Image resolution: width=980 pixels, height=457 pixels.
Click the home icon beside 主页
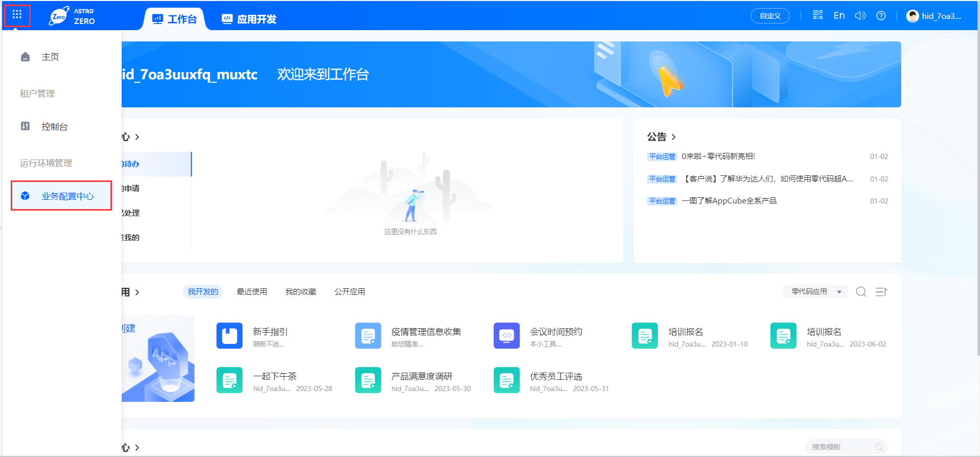click(25, 57)
